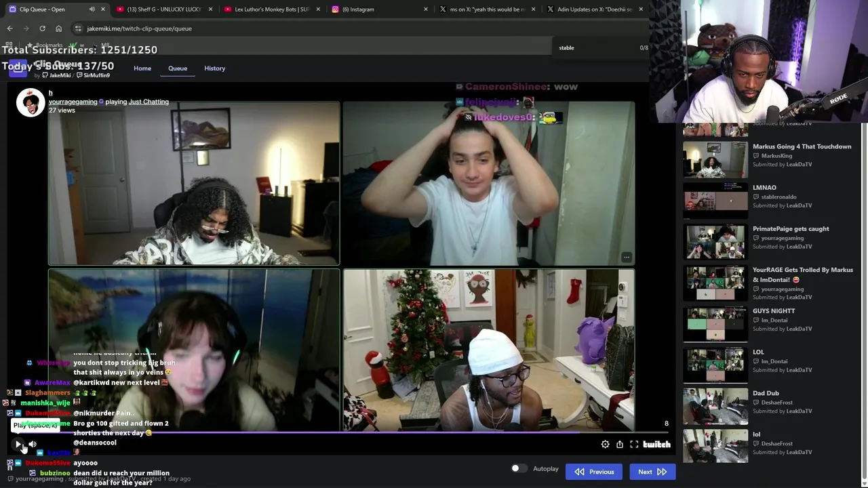The image size is (868, 488).
Task: Select the 'PrimatePaige gets caught' clip title
Action: 791,228
